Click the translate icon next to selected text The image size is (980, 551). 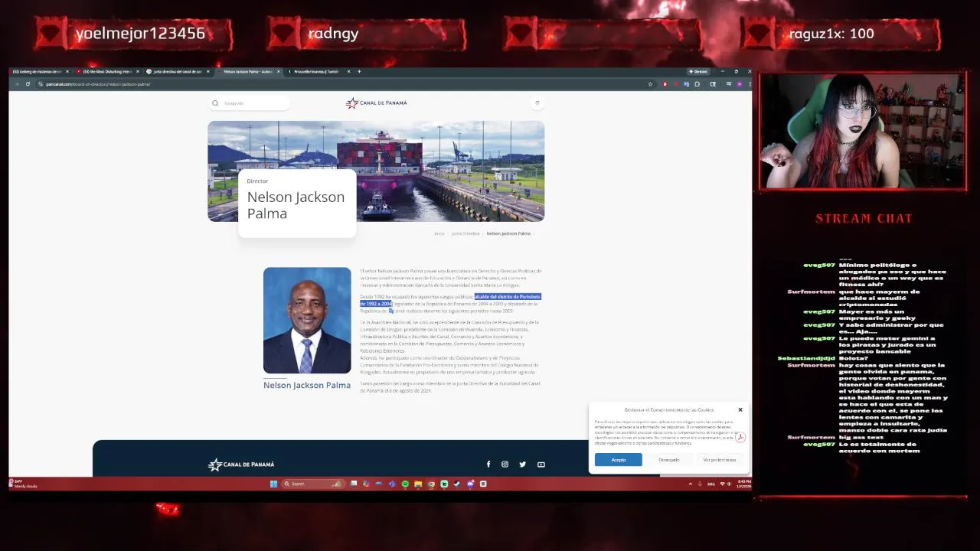click(391, 311)
